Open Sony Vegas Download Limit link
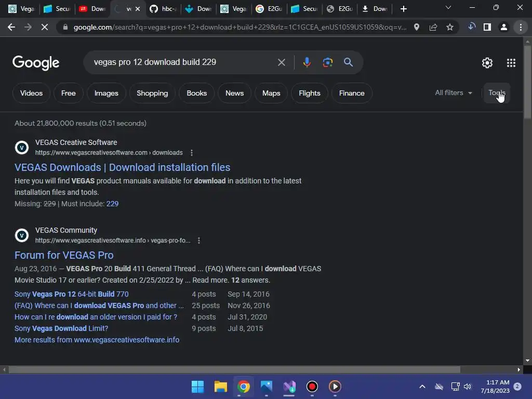 (61, 328)
